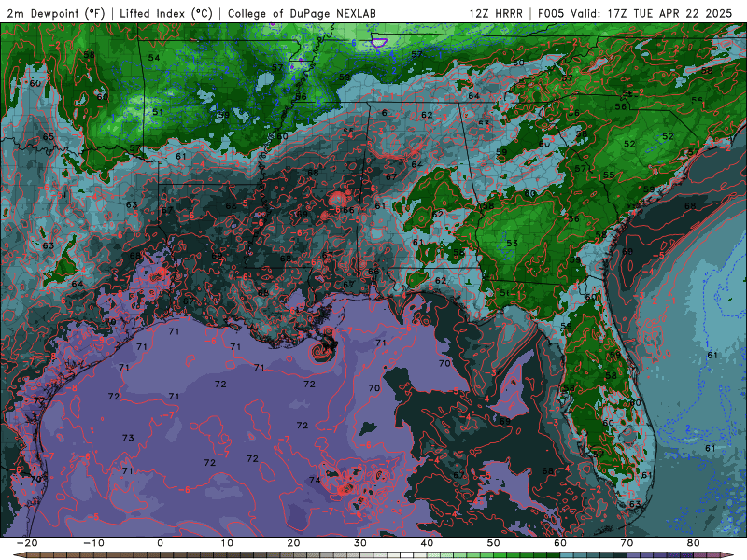Pick the "30" label on the colorbar
This screenshot has height=560, width=747.
(360, 543)
